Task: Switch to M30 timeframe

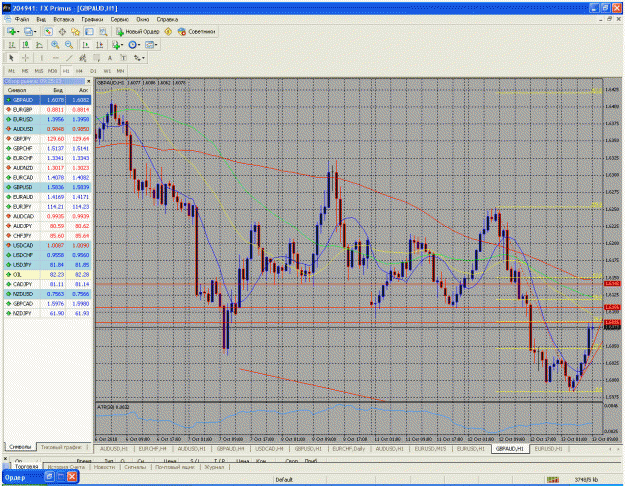Action: pos(52,71)
